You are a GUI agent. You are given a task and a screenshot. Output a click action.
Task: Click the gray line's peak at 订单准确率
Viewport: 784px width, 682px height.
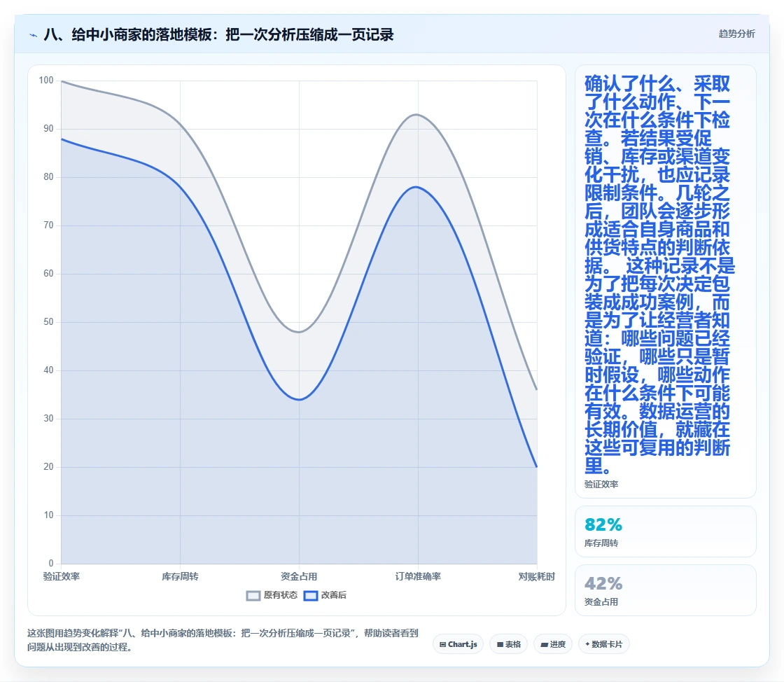point(417,115)
